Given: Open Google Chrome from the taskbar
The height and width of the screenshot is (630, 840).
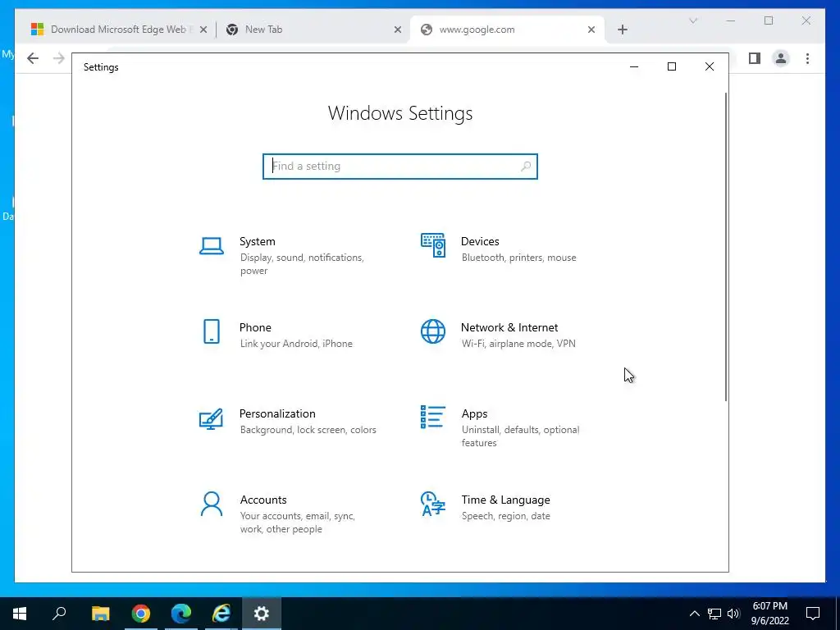Looking at the screenshot, I should click(x=141, y=614).
